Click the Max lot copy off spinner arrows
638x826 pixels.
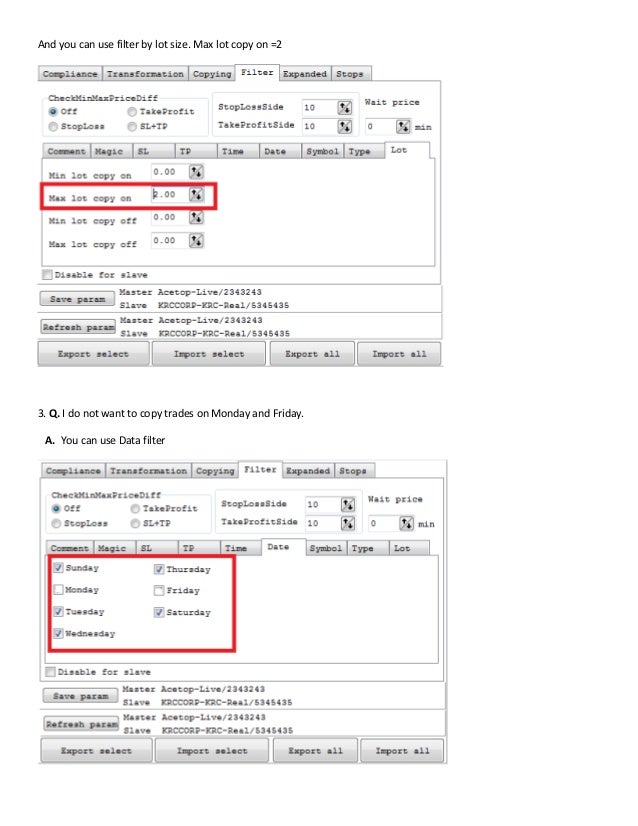(x=196, y=241)
